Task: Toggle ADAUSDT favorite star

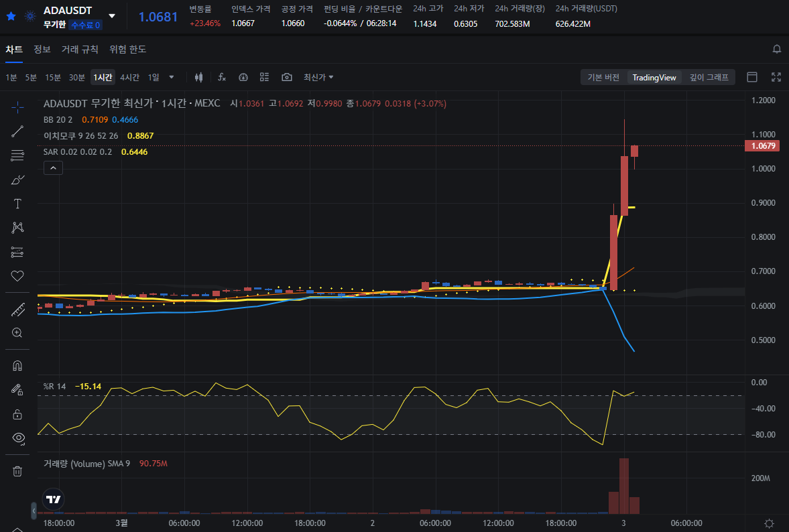Action: (11, 17)
